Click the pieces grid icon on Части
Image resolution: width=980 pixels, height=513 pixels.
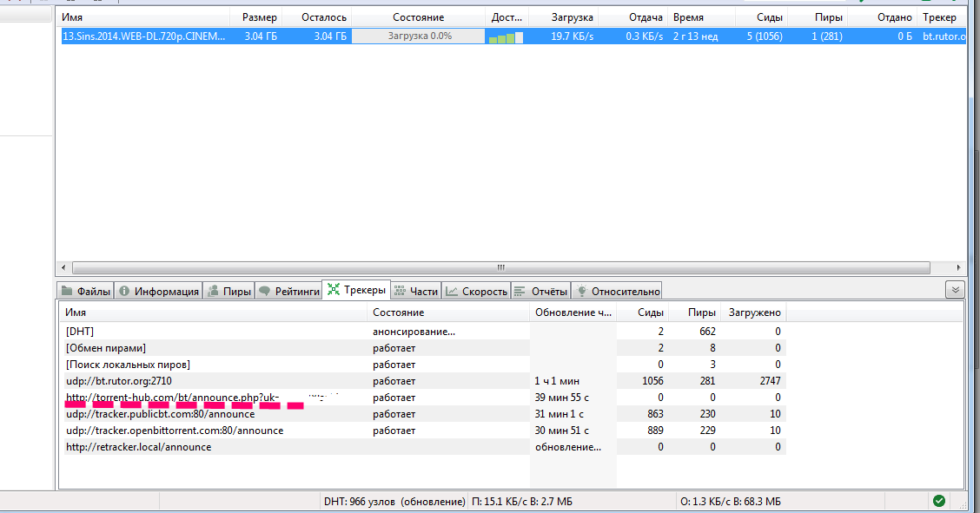(x=400, y=292)
